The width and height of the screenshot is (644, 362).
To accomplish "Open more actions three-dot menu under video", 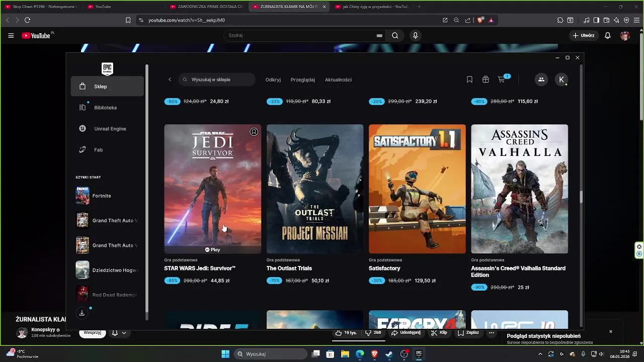I will point(492,333).
